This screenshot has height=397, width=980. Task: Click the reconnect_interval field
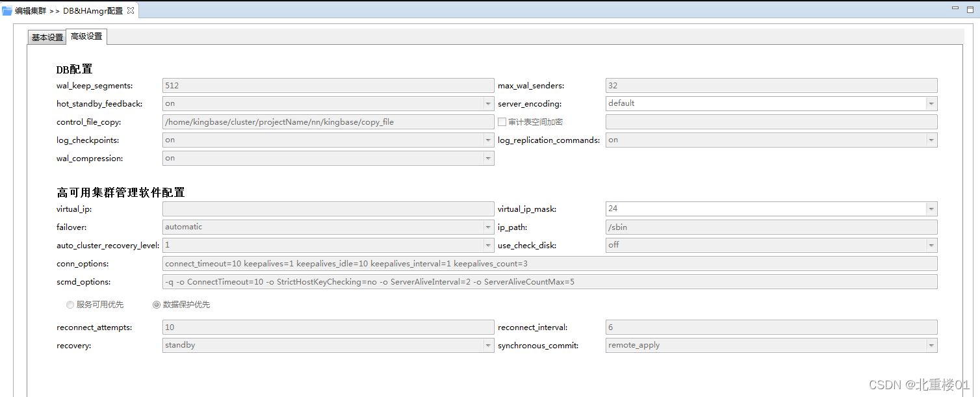771,327
